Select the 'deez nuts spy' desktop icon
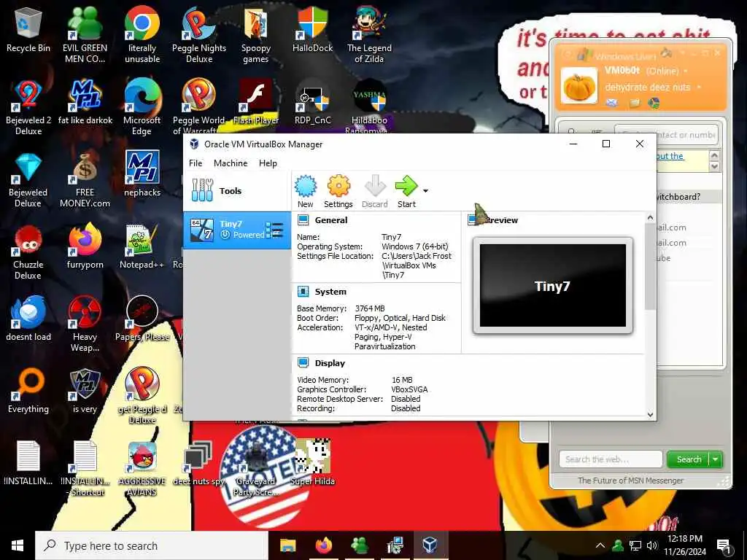The width and height of the screenshot is (747, 560). pos(198,463)
